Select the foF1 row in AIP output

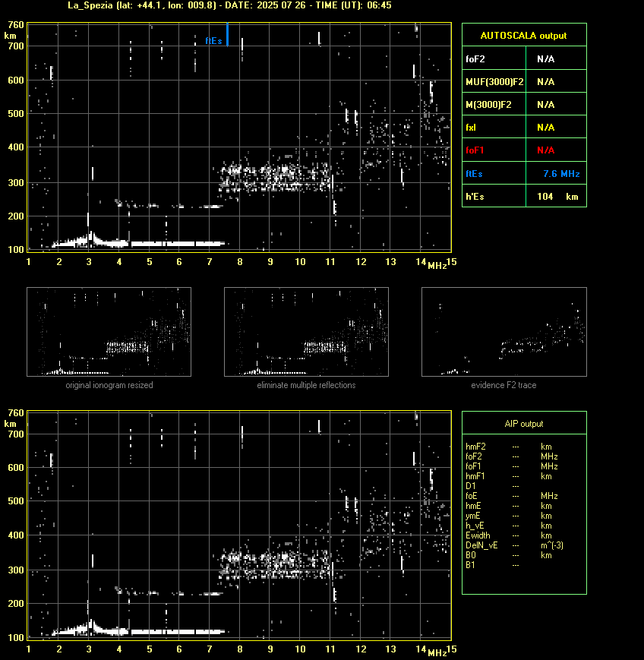(511, 466)
